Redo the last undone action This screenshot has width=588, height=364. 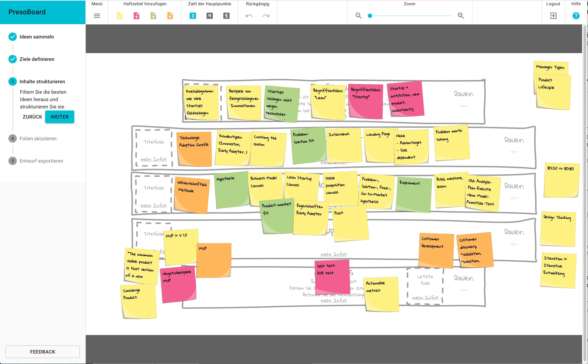pos(266,16)
